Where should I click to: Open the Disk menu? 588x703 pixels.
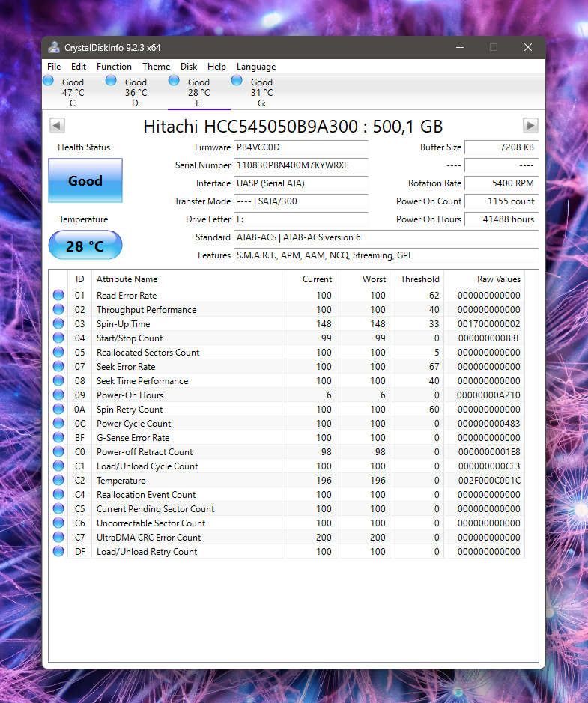[189, 67]
